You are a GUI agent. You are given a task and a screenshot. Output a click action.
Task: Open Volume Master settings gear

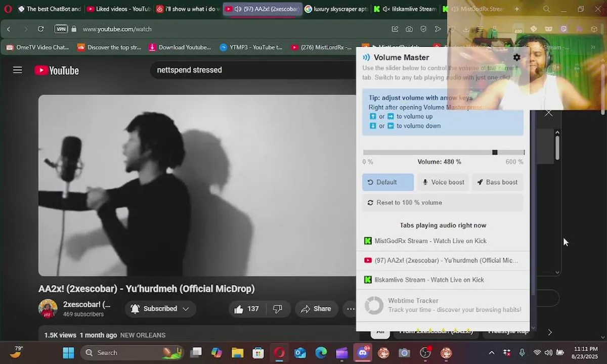click(516, 58)
